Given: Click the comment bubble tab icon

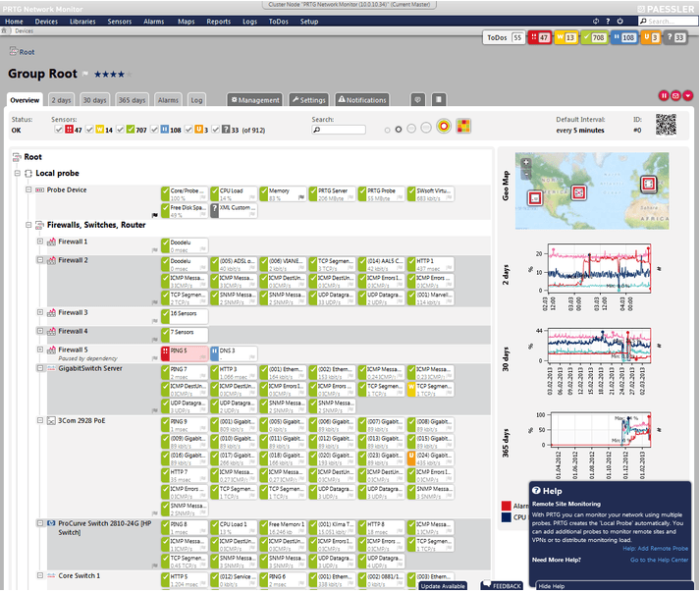Looking at the screenshot, I should tap(417, 99).
